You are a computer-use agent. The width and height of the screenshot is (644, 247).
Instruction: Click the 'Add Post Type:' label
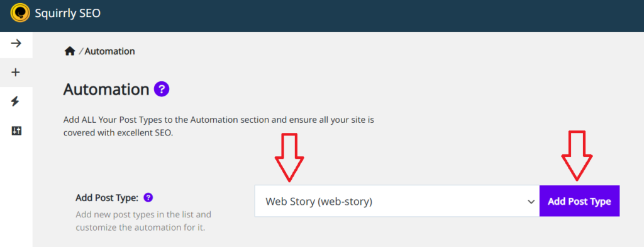point(107,198)
